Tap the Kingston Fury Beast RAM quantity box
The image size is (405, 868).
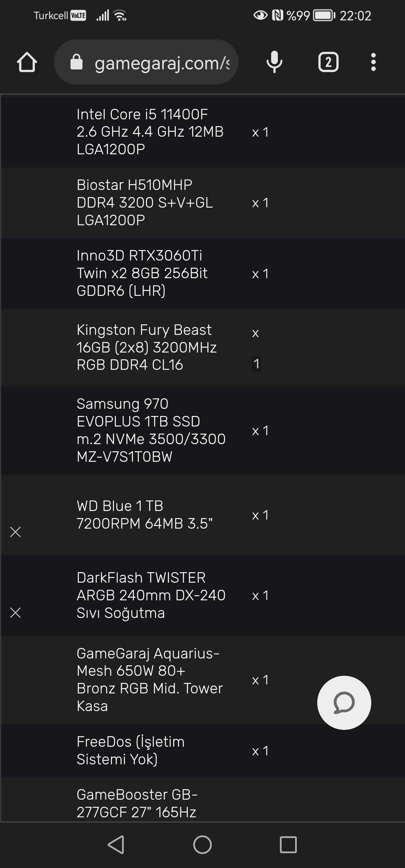click(256, 364)
